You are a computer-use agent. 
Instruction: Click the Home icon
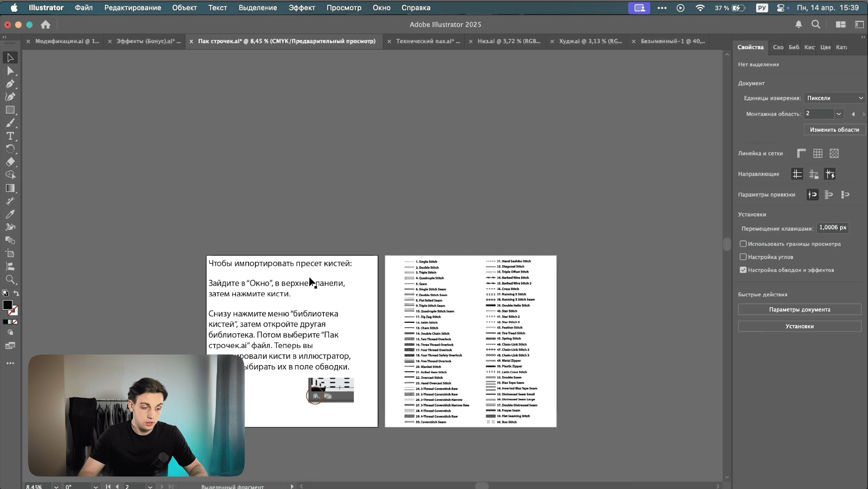45,24
